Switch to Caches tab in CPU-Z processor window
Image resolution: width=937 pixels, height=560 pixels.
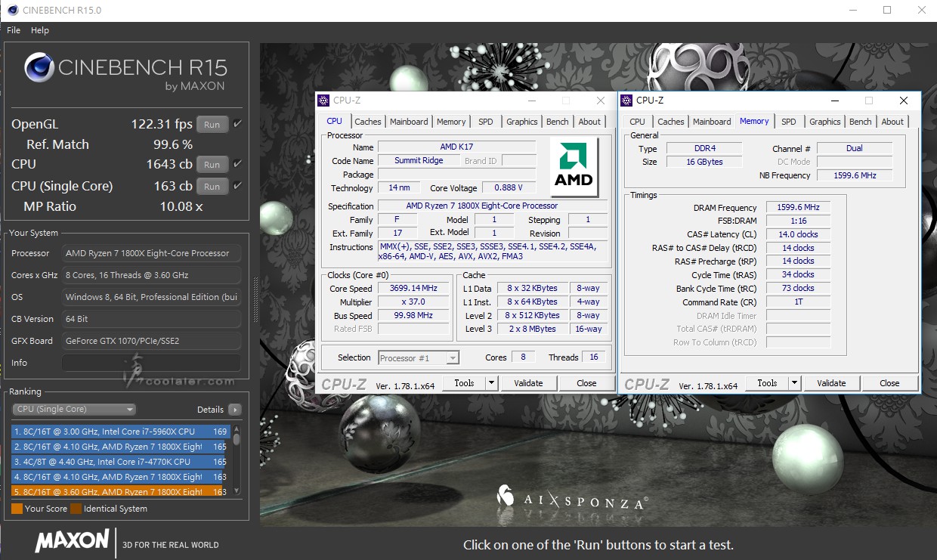tap(368, 122)
